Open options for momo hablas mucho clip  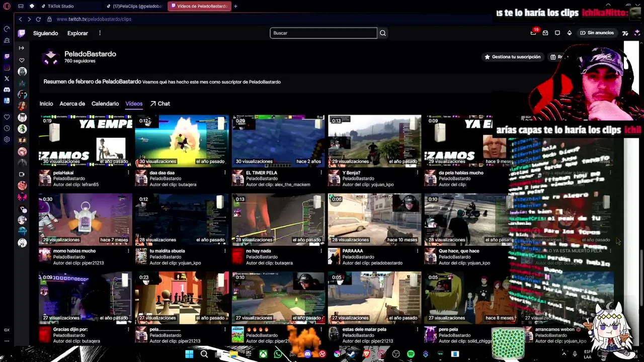coord(128,251)
